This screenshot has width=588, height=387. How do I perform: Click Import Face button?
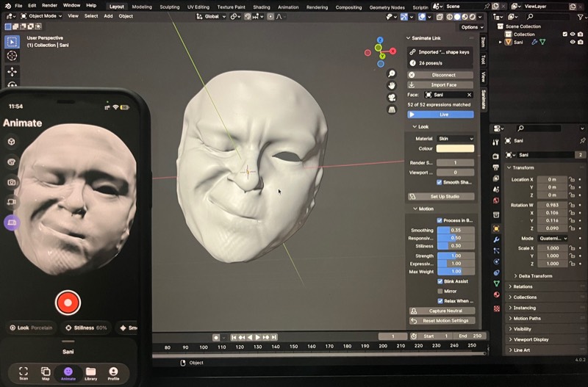pos(440,85)
